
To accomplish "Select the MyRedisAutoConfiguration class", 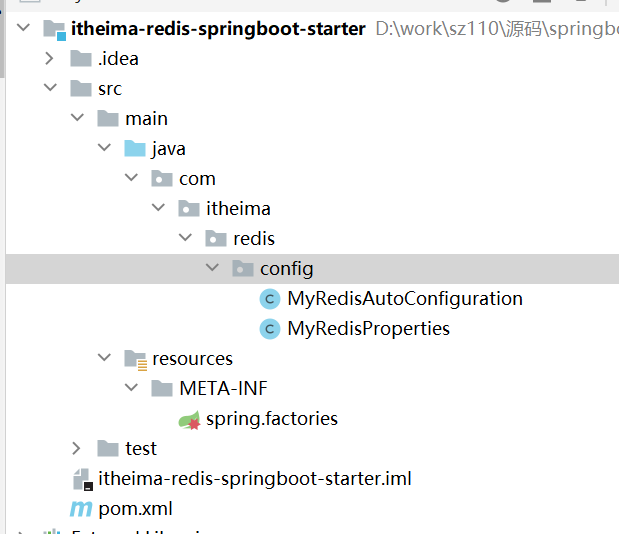I will pos(404,299).
